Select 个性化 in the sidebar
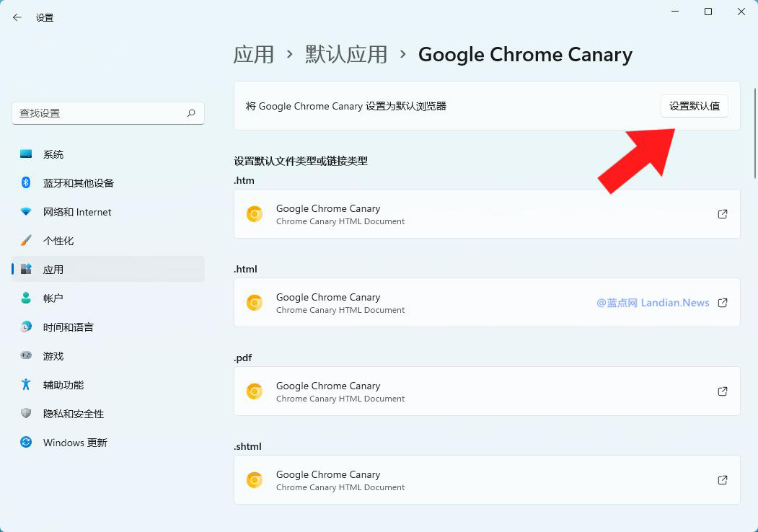This screenshot has height=532, width=758. coord(108,241)
